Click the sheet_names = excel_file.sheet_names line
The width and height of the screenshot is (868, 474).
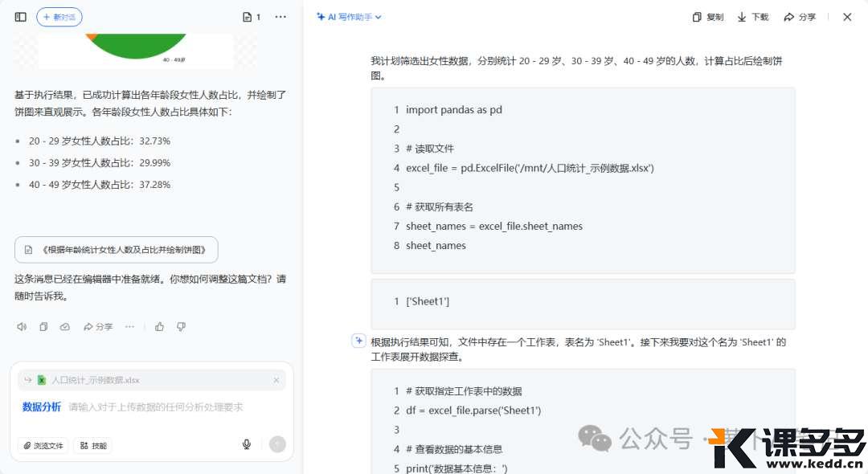[x=494, y=227]
